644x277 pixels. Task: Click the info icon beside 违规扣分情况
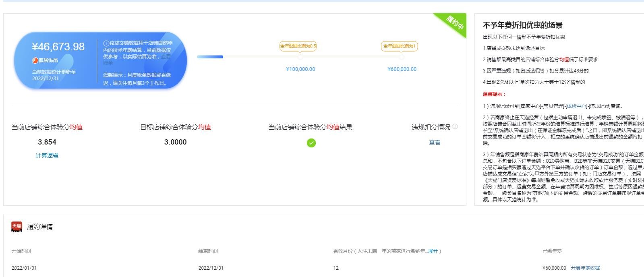coord(455,126)
